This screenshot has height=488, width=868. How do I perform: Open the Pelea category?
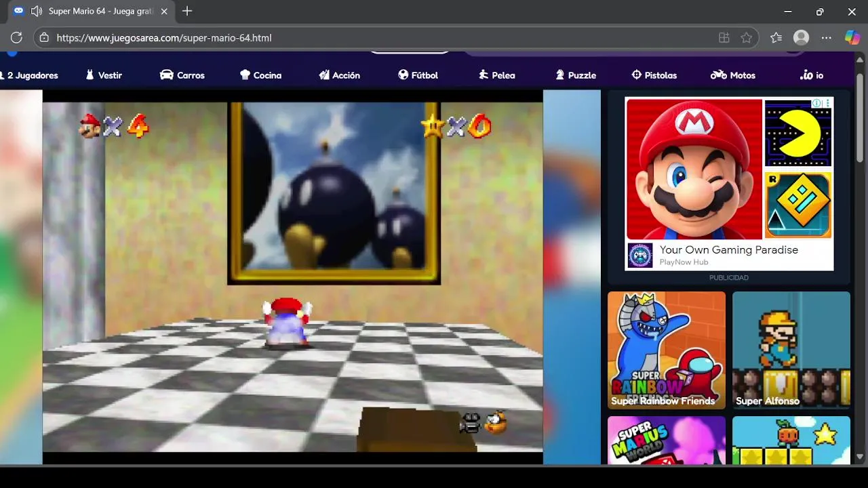click(496, 75)
